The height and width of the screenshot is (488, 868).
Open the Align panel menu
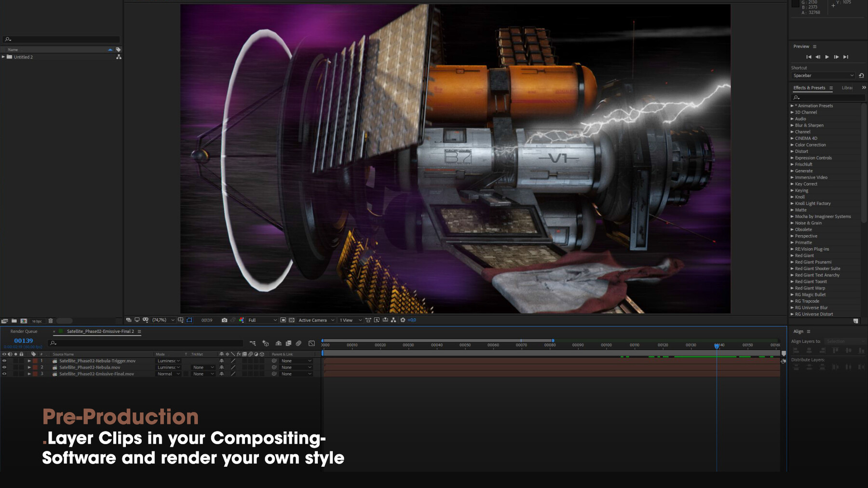coord(809,331)
